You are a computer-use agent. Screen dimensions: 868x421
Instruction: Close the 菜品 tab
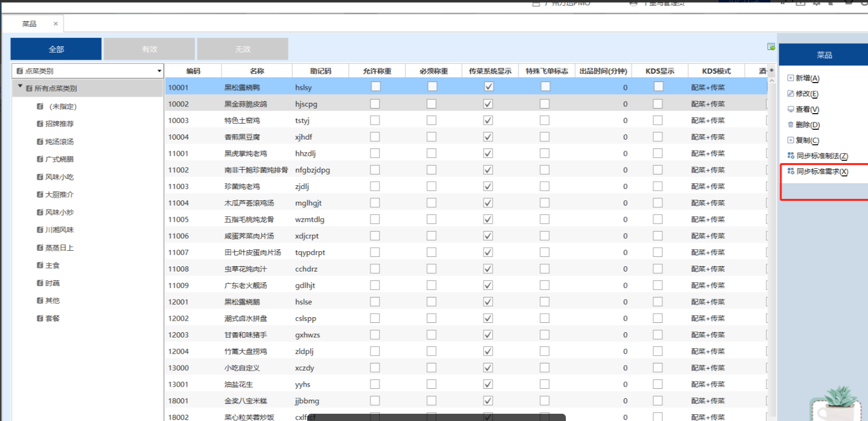56,24
